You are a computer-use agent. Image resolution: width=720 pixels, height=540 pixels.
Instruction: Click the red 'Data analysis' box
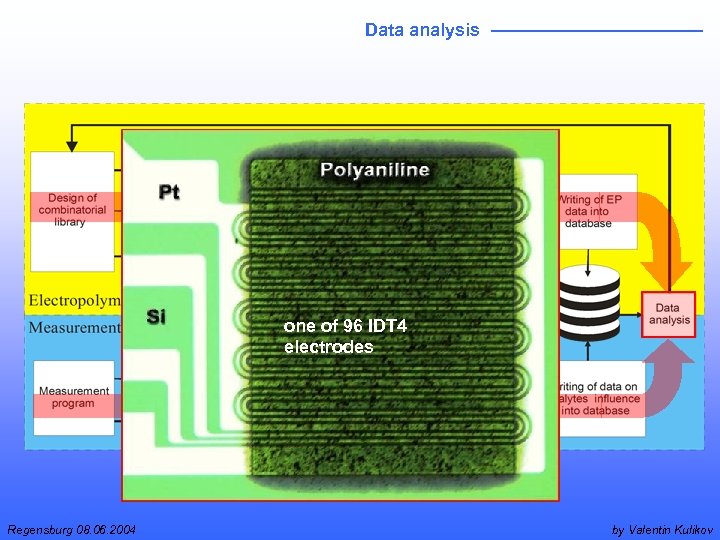point(669,315)
